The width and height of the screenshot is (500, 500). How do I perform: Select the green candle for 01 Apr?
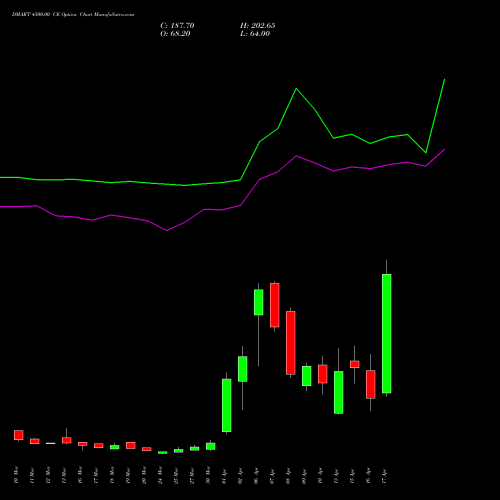[227, 405]
